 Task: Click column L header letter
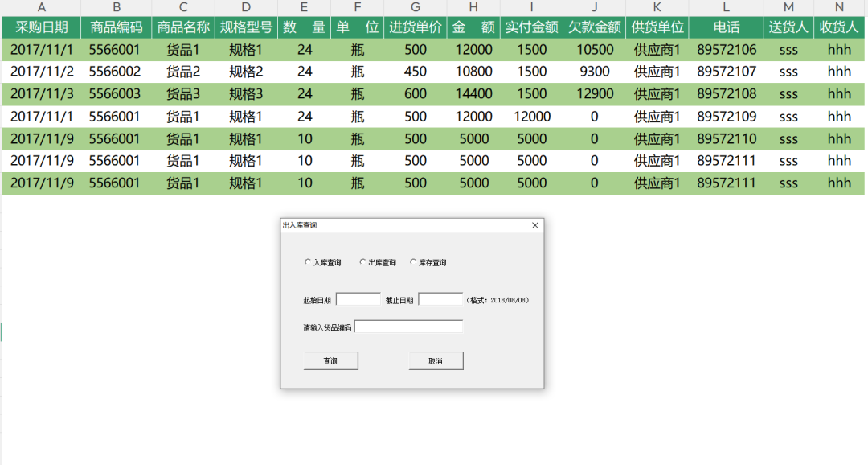point(727,7)
